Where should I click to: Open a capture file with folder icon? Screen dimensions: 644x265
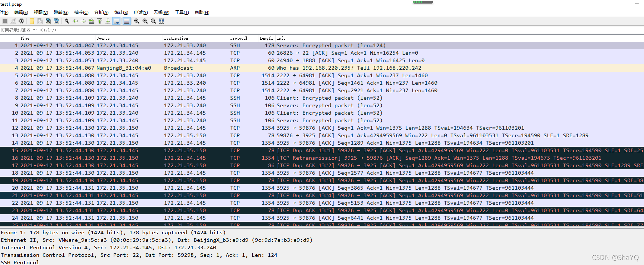click(x=32, y=21)
